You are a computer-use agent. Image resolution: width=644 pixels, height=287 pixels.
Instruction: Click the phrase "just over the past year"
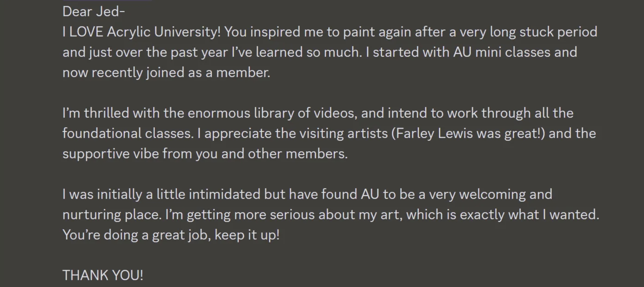click(159, 52)
